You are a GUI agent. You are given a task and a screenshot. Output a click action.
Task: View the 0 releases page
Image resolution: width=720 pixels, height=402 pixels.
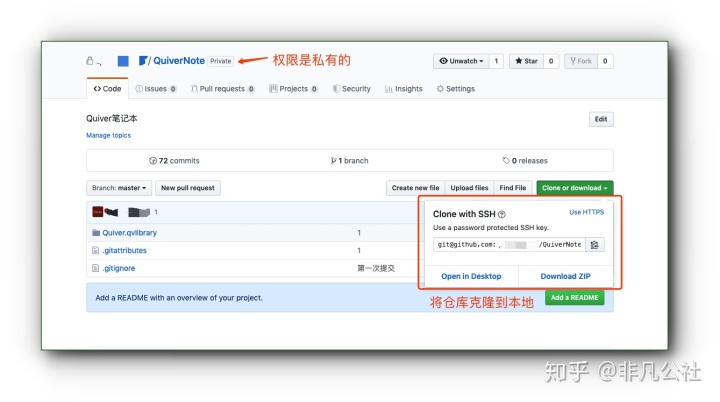[x=525, y=161]
